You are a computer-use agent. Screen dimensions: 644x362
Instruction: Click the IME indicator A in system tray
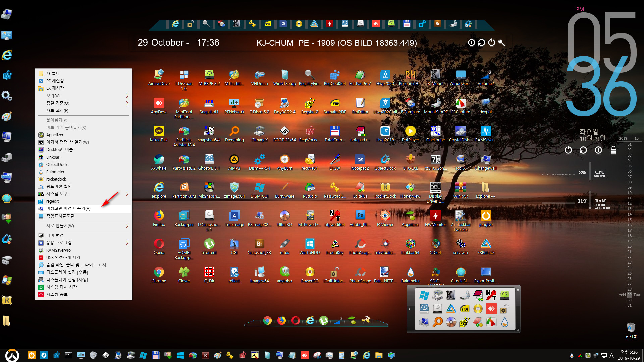(611, 355)
